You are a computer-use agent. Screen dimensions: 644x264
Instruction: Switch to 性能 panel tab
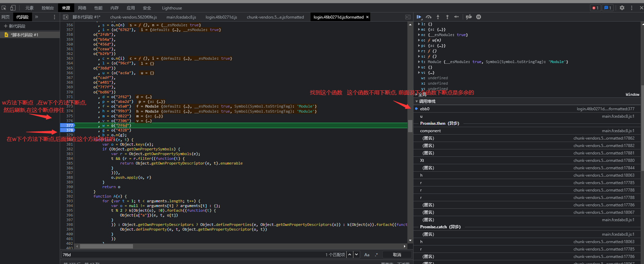98,8
